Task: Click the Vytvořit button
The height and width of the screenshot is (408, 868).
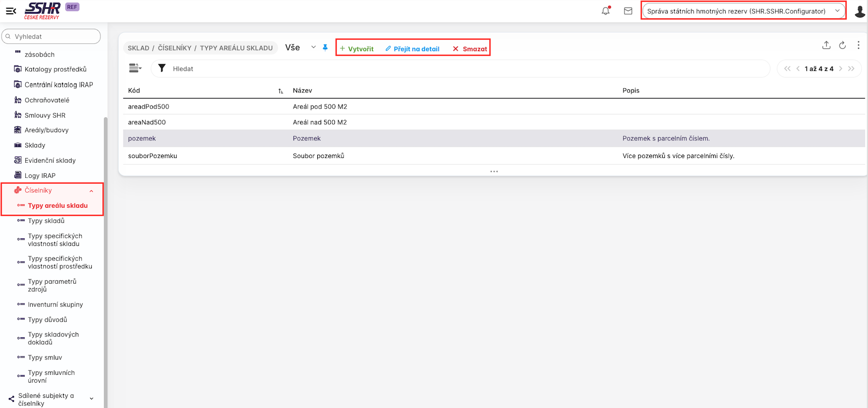Action: pos(357,48)
